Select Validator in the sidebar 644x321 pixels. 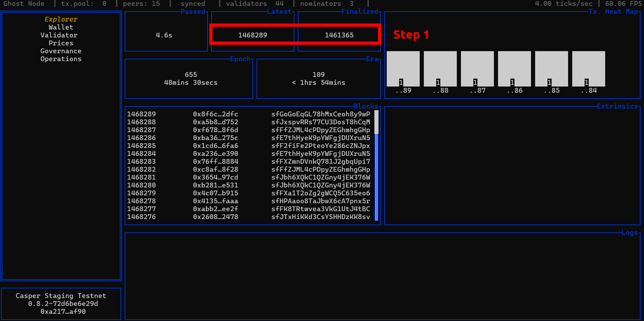coord(59,35)
